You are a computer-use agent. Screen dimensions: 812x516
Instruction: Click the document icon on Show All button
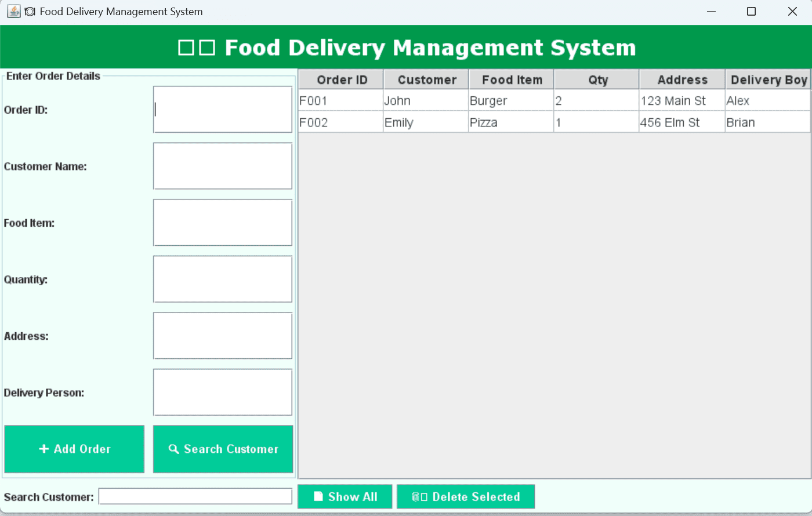point(318,496)
